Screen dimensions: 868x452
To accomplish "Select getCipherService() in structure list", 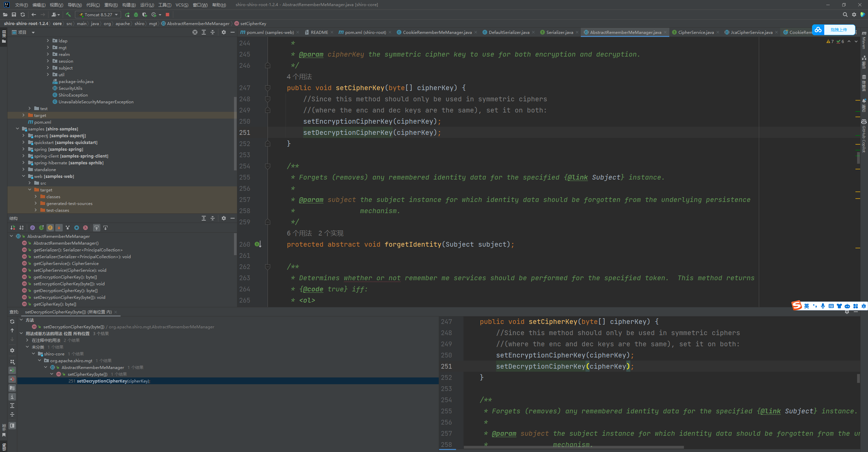I will pyautogui.click(x=66, y=263).
